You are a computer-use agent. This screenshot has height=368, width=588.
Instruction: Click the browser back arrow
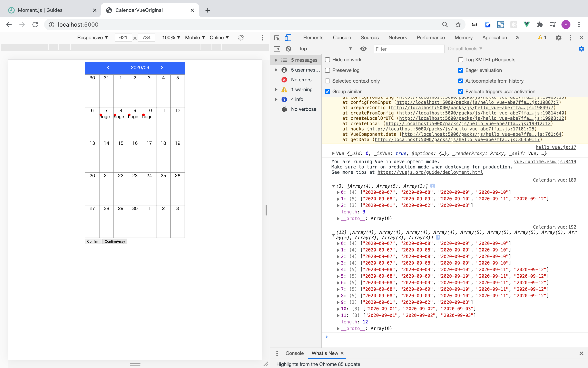click(9, 25)
